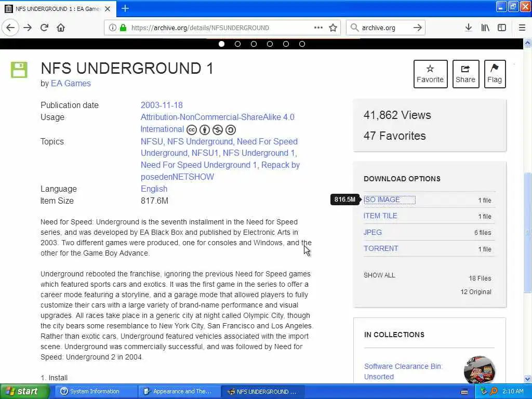Download the ISO IMAGE option
Viewport: 532px width, 399px height.
pyautogui.click(x=382, y=200)
